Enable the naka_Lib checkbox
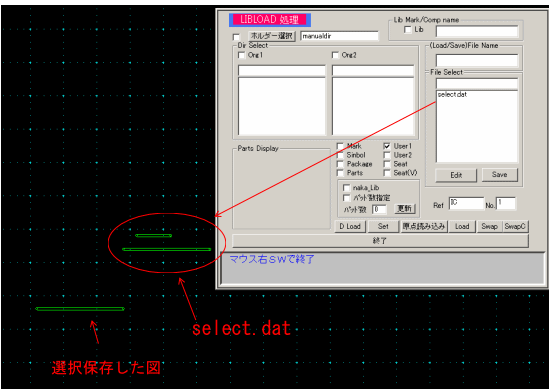Image resolution: width=549 pixels, height=390 pixels. pos(346,188)
